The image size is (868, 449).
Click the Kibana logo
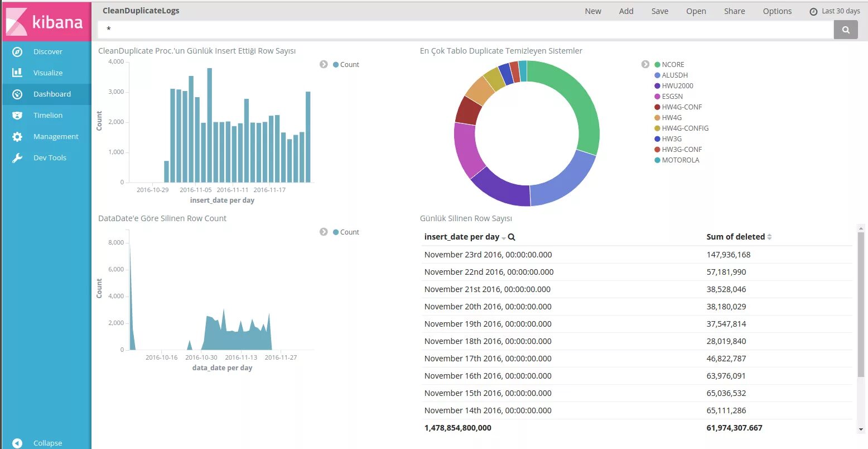coord(46,21)
